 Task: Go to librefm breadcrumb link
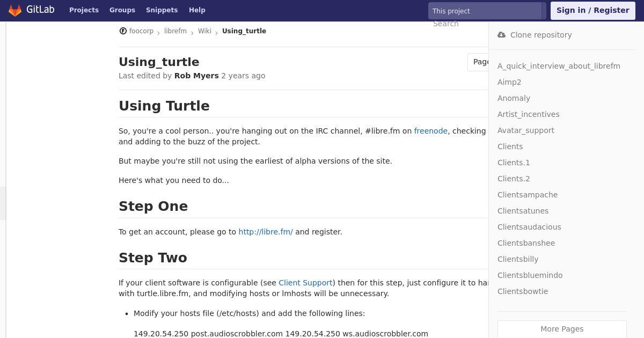pos(175,31)
